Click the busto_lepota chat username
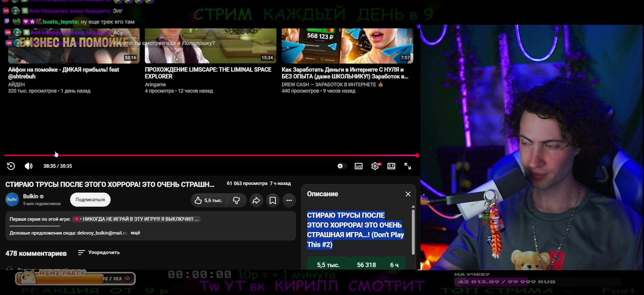Image resolution: width=644 pixels, height=295 pixels. click(61, 22)
